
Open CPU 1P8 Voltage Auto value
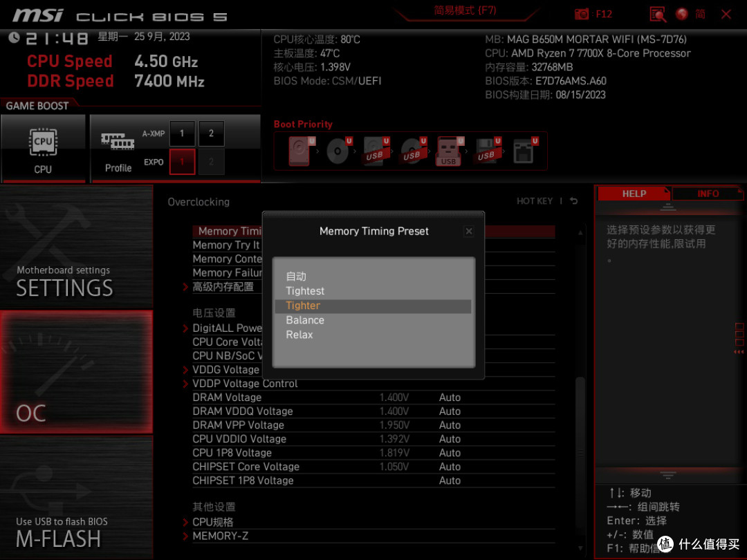[450, 453]
